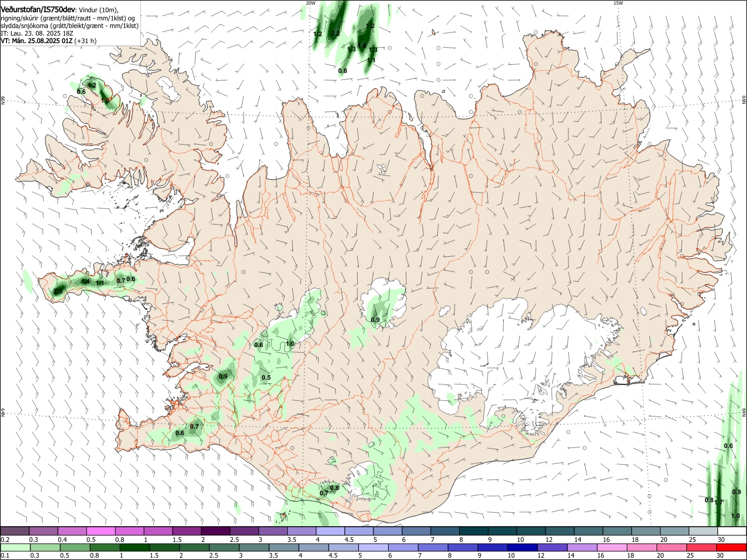Select the darkest purple 2 swatch in top legend row
This screenshot has height=560, width=747.
215,531
